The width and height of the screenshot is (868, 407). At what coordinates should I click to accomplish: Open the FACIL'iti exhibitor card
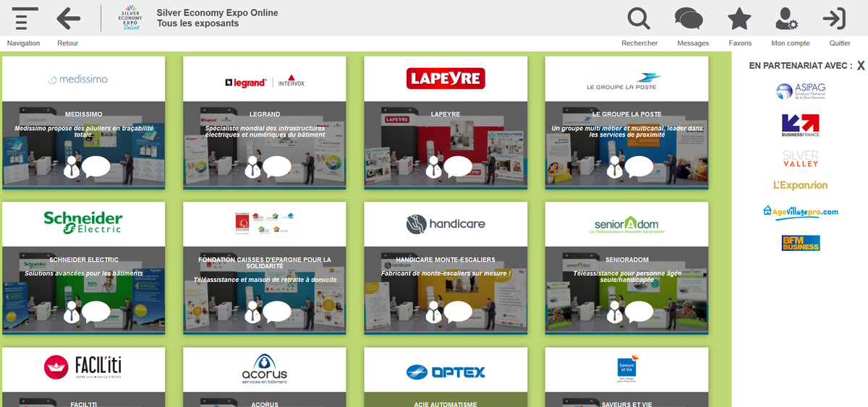[83, 377]
